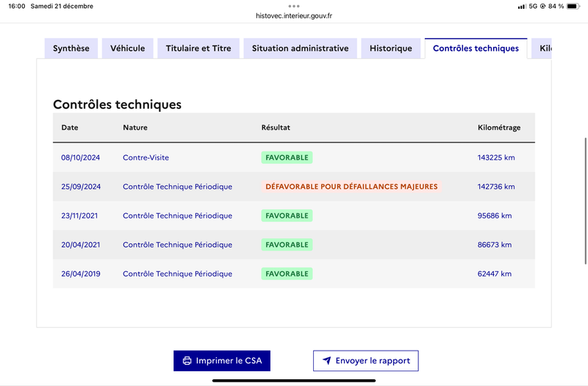Click Contrôle Technique Périodique for 23/11/2021
This screenshot has height=386, width=588.
click(x=177, y=215)
